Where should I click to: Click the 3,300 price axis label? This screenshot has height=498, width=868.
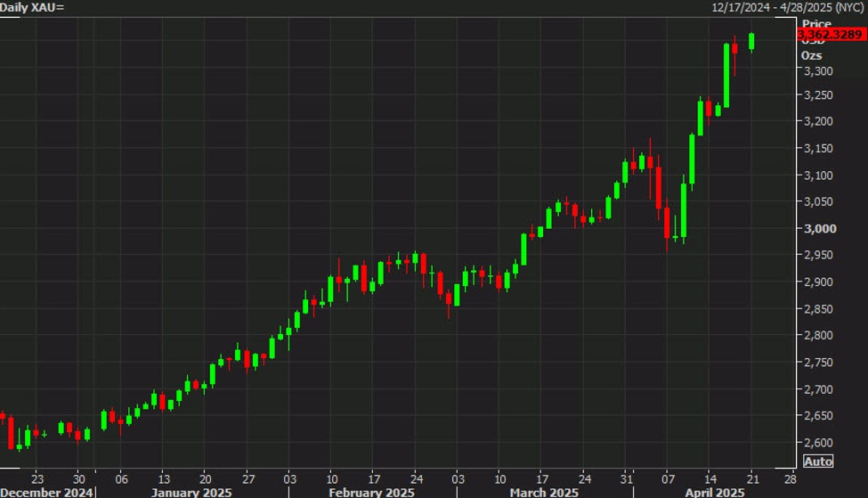(x=817, y=71)
